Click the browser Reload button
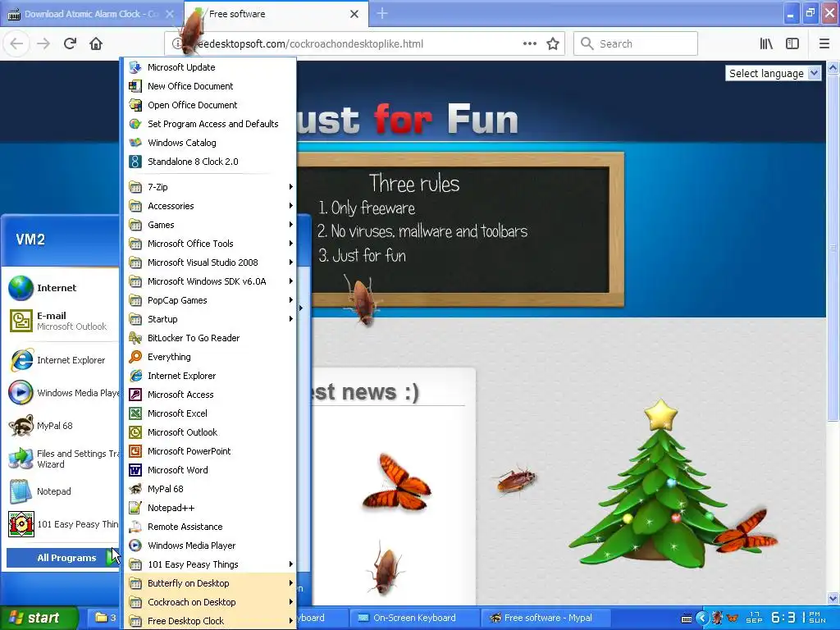Viewport: 840px width, 630px height. (70, 43)
